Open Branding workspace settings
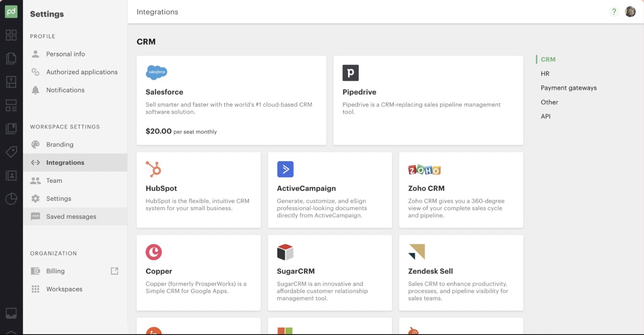Viewport: 644px width, 335px height. (75, 145)
